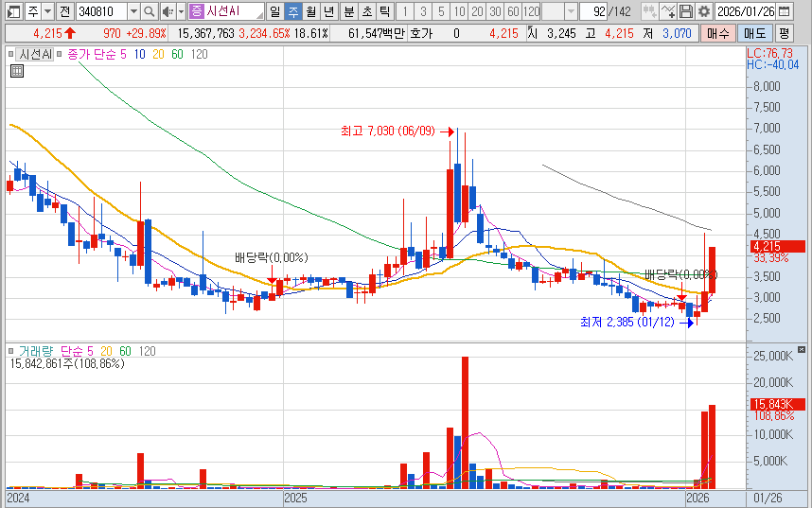The height and width of the screenshot is (508, 812).
Task: Expand the stock code history dropdown
Action: pos(133,10)
